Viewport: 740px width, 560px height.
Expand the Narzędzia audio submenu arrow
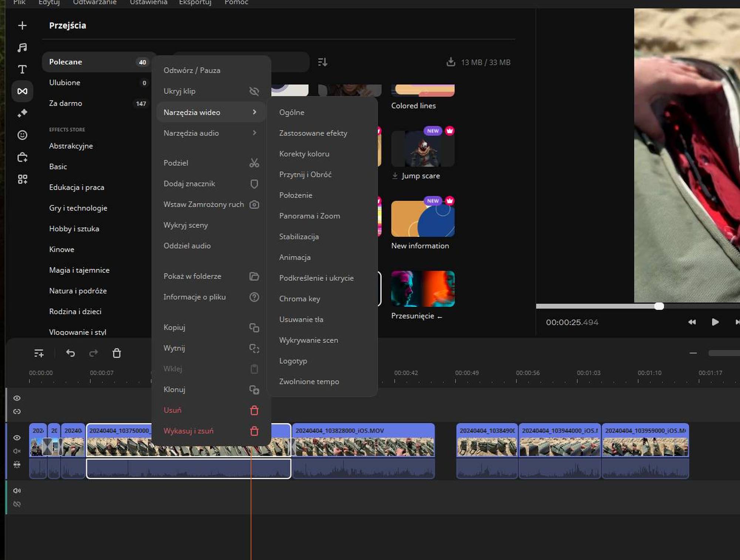tap(254, 133)
